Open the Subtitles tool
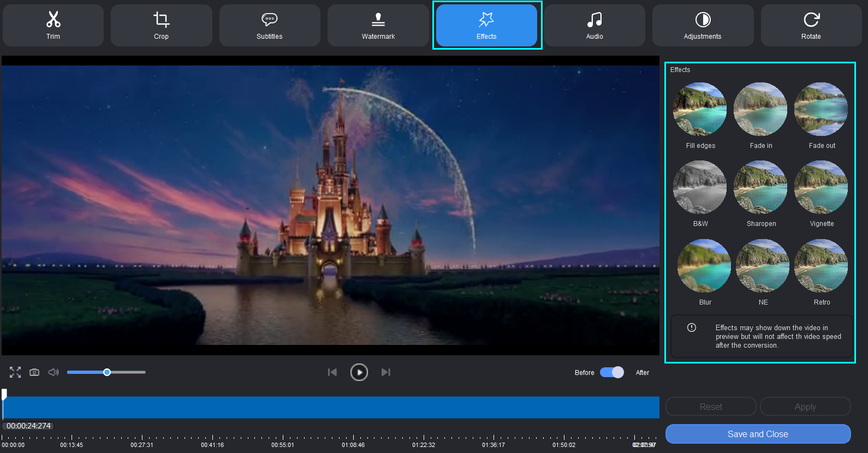The image size is (868, 453). (x=270, y=25)
